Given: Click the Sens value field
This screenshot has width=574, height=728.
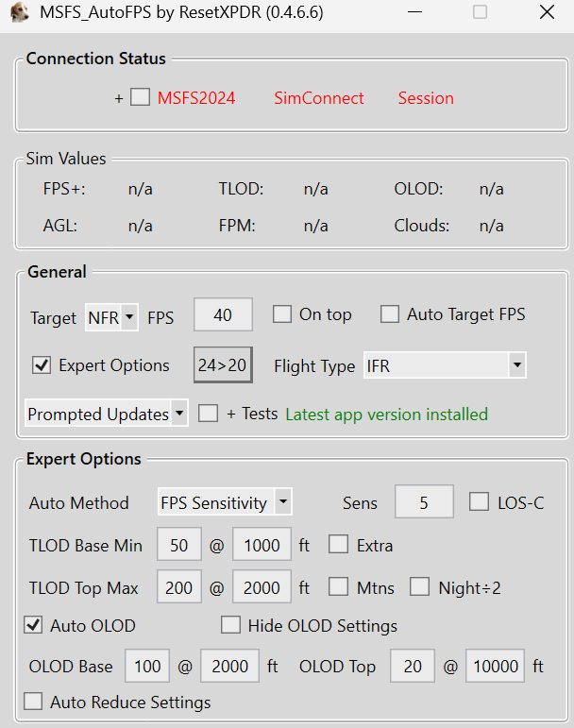Looking at the screenshot, I should [423, 502].
